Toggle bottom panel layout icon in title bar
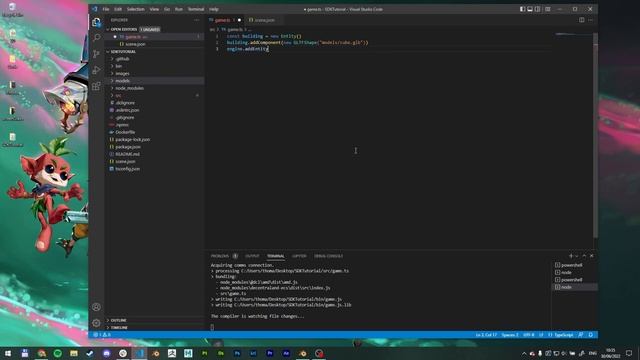The height and width of the screenshot is (360, 640). (x=530, y=9)
